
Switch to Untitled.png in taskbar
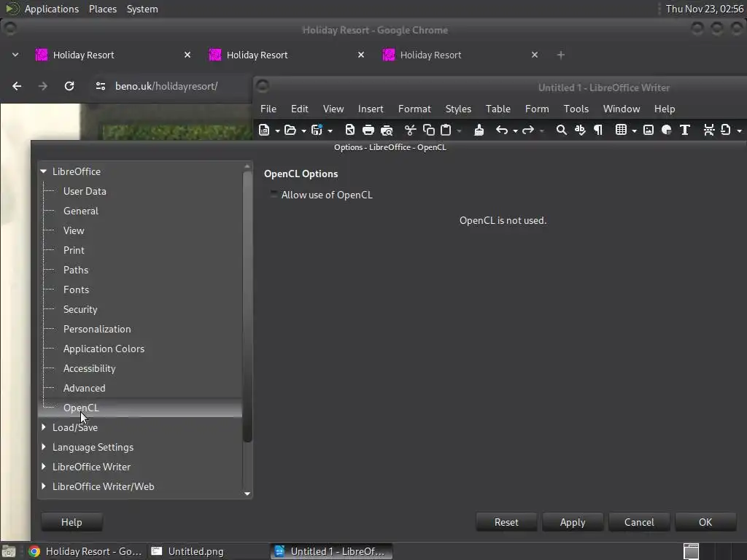187,551
